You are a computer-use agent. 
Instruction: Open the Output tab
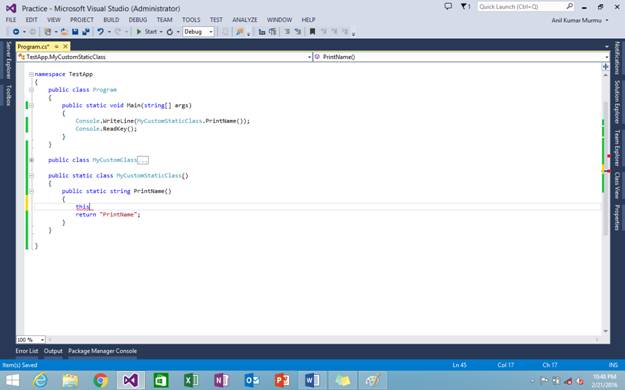[53, 351]
